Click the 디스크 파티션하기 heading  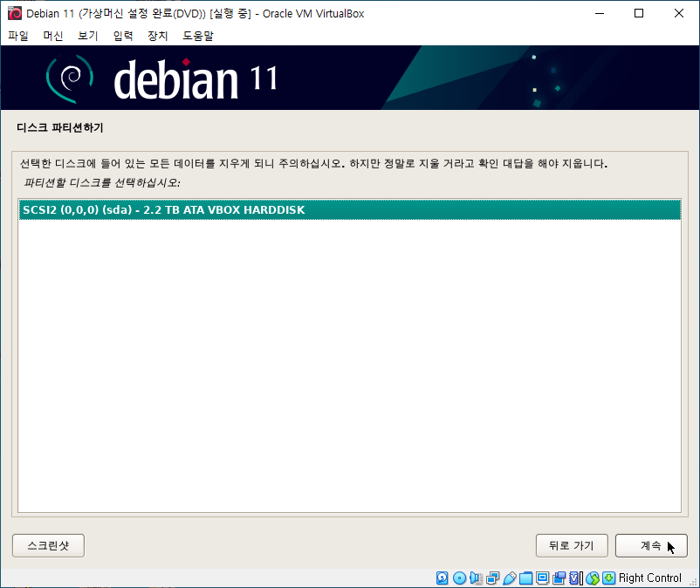point(60,127)
